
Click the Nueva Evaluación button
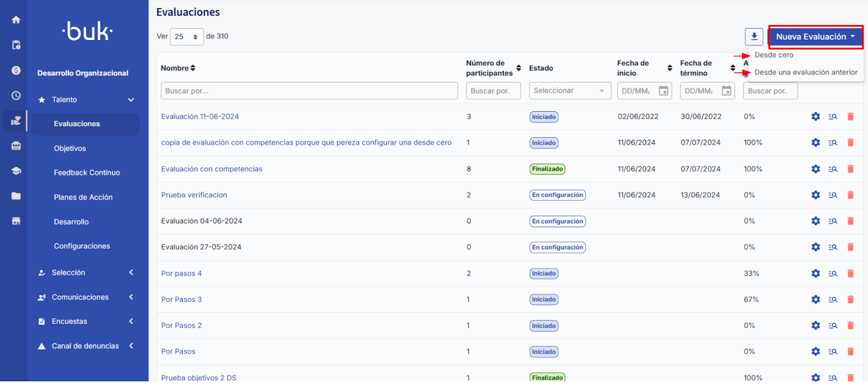[815, 37]
